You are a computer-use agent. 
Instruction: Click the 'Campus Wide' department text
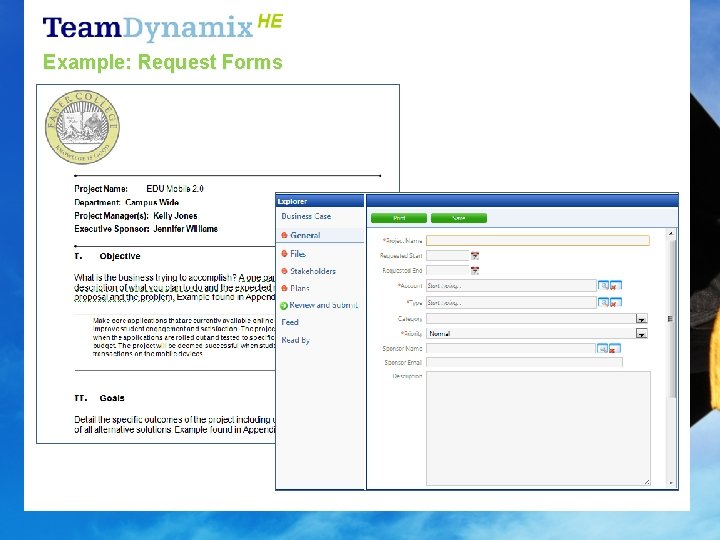[x=152, y=202]
